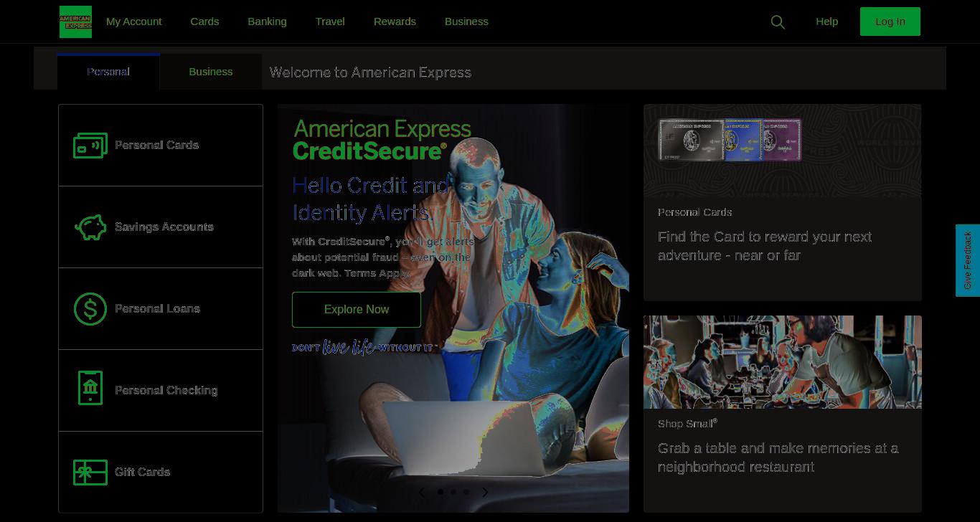Click the Log In button

[x=890, y=22]
